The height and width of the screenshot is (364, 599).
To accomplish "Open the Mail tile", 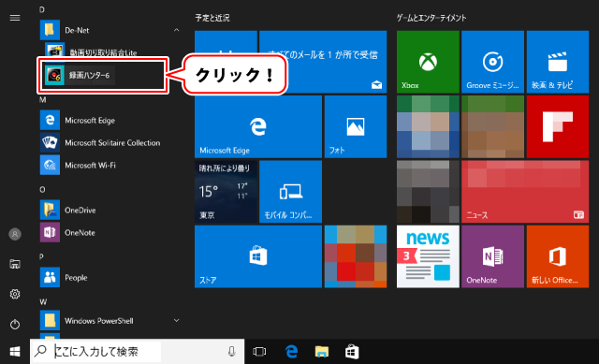I will coord(323,62).
